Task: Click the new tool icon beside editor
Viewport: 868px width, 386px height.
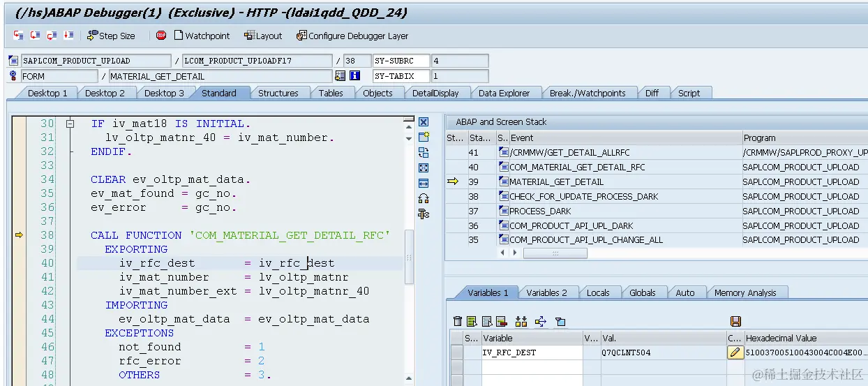Action: (424, 138)
